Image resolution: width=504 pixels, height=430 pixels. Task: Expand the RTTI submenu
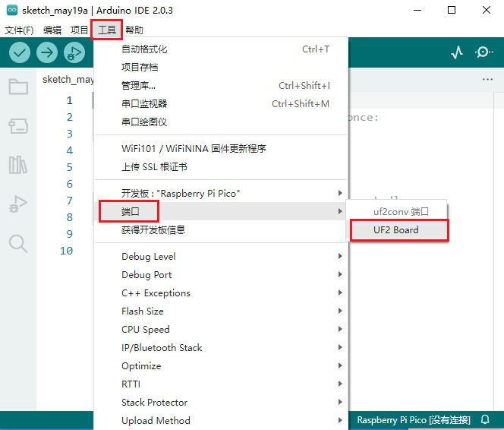click(221, 384)
